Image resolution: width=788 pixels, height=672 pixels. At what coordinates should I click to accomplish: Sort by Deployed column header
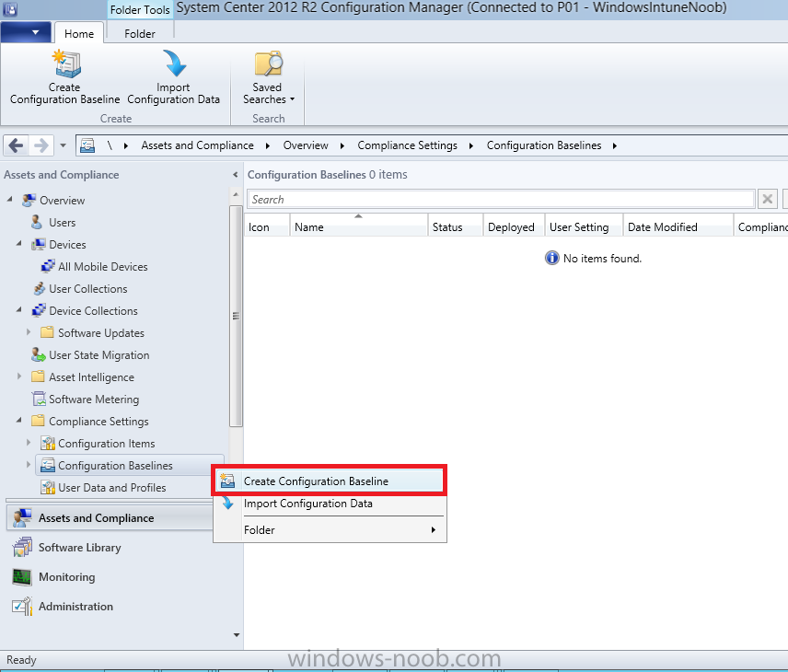(x=514, y=226)
